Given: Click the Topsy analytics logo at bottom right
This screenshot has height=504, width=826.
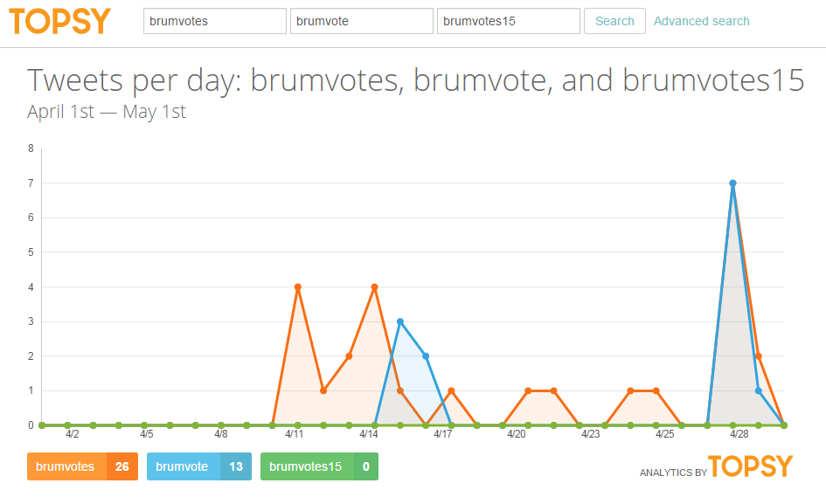Looking at the screenshot, I should click(750, 466).
